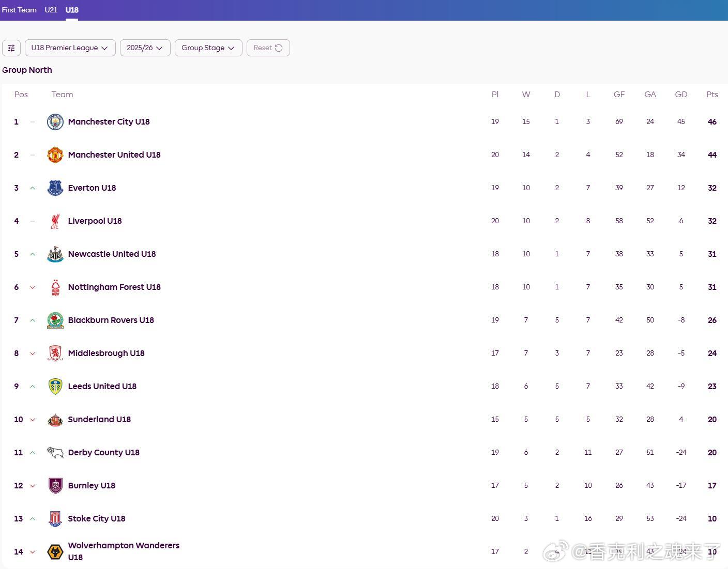Screen dimensions: 728x569
Task: Click the Derby County U18 crest
Action: point(55,453)
